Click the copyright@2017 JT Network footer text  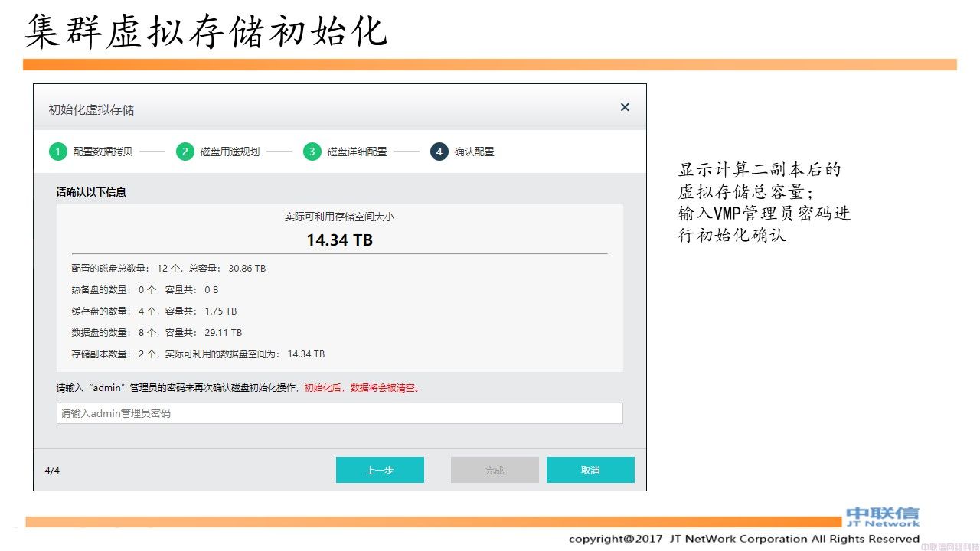[x=743, y=539]
